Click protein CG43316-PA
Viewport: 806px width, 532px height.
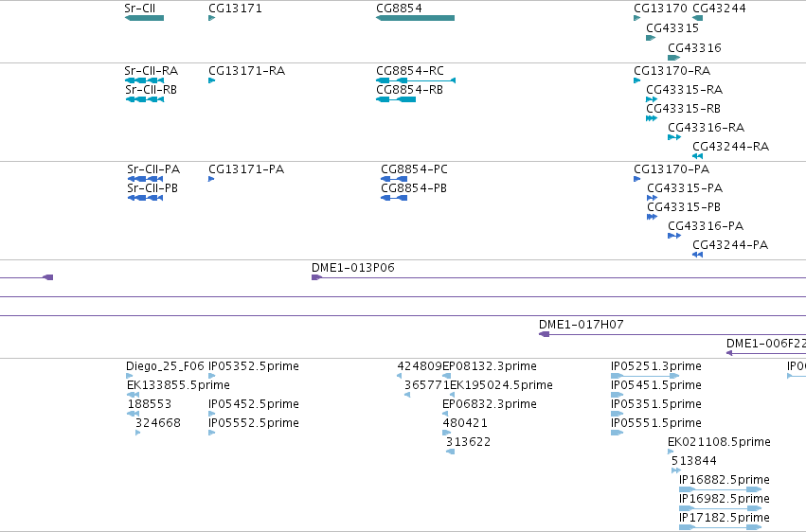[674, 237]
